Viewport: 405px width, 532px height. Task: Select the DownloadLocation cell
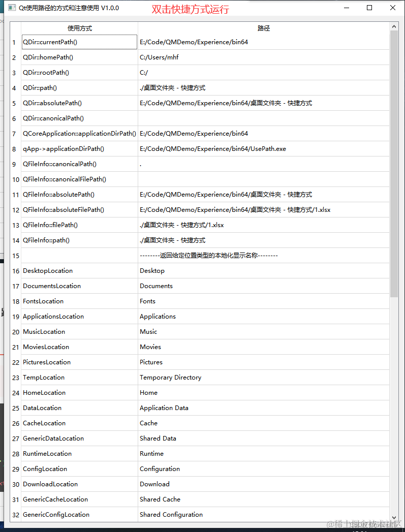point(79,484)
